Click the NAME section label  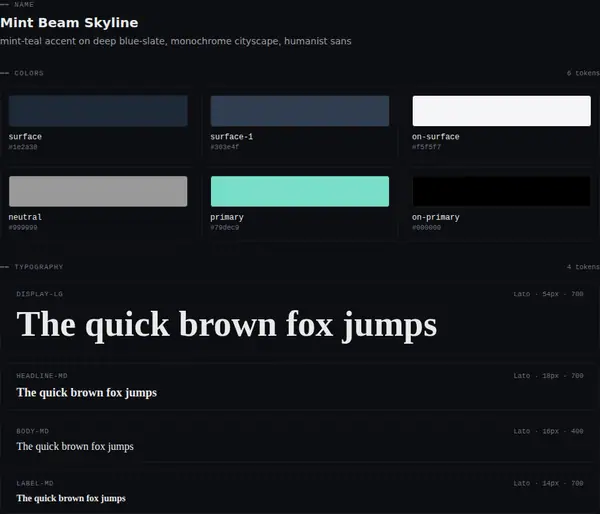coord(24,5)
